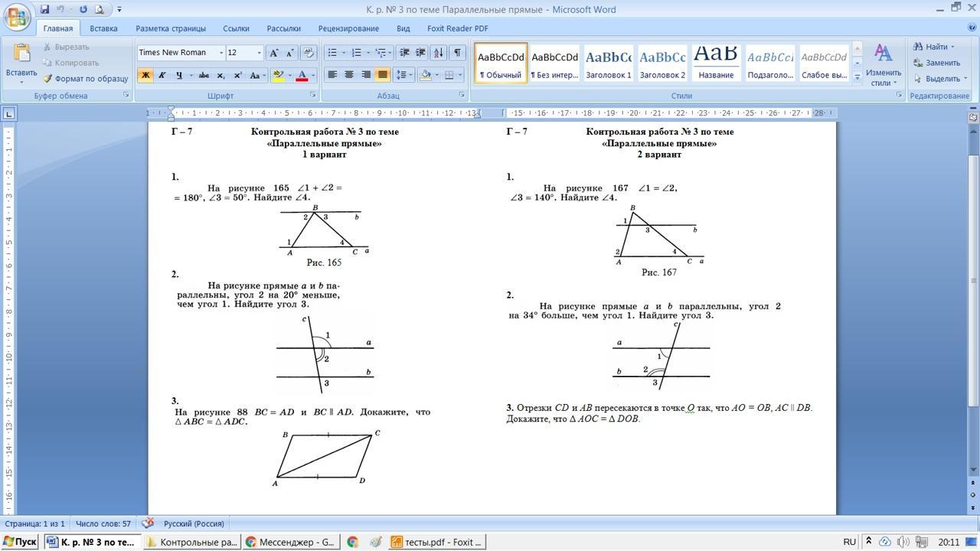Switch to the Вставка tab
Screen dimensions: 980x551
(x=103, y=28)
